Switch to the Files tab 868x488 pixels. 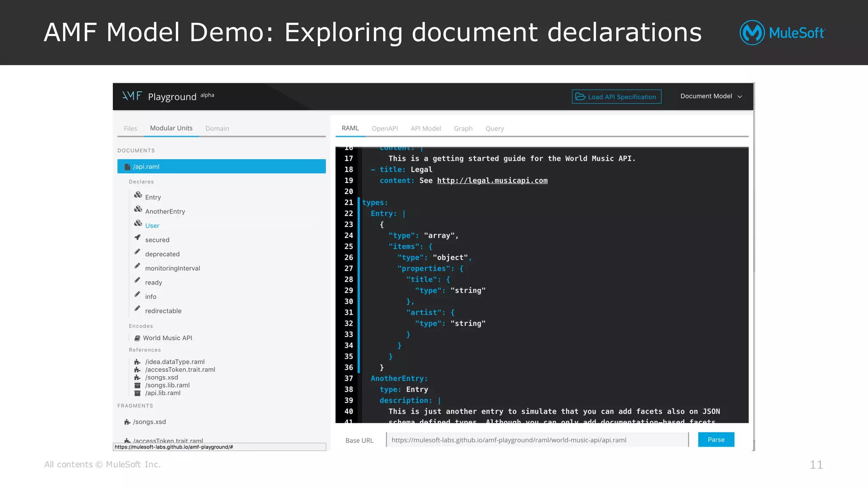tap(131, 128)
